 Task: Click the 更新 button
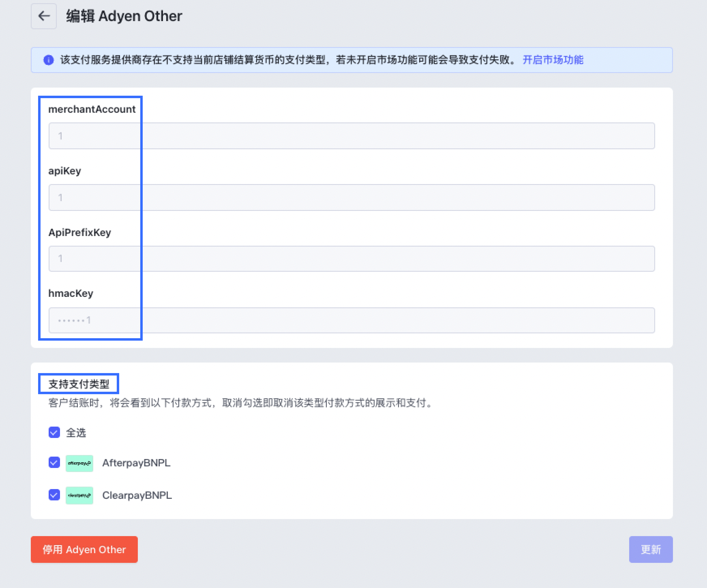tap(650, 549)
